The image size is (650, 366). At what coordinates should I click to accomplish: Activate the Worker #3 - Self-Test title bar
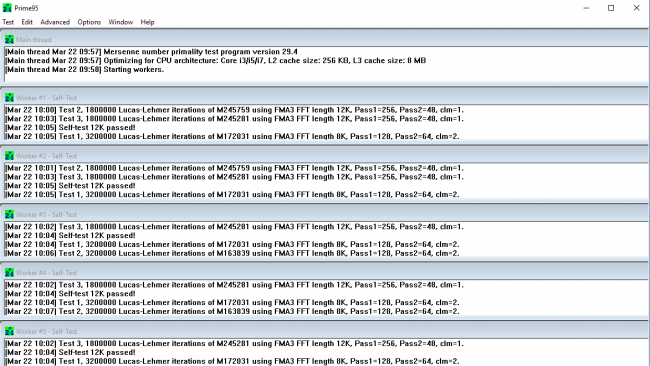point(325,214)
